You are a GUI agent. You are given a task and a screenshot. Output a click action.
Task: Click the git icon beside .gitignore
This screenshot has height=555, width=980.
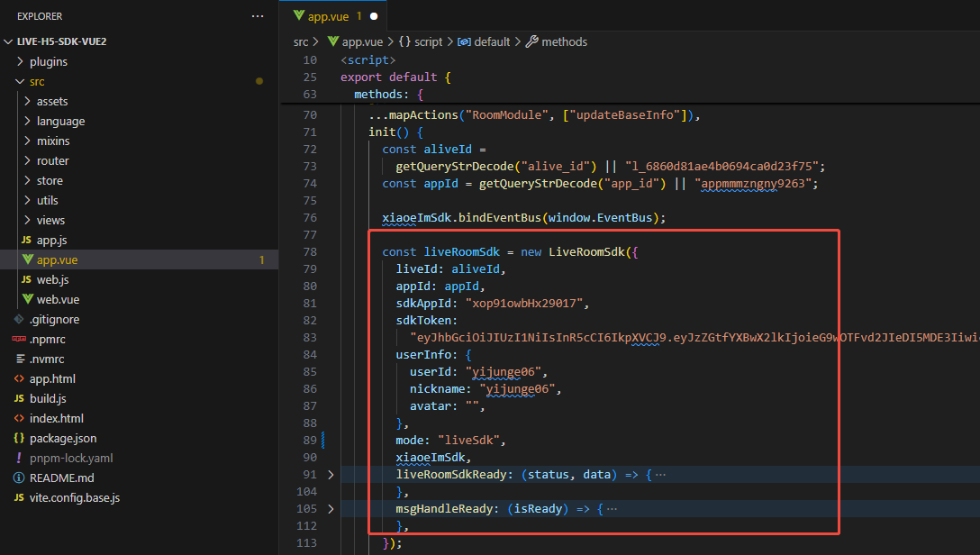[19, 319]
